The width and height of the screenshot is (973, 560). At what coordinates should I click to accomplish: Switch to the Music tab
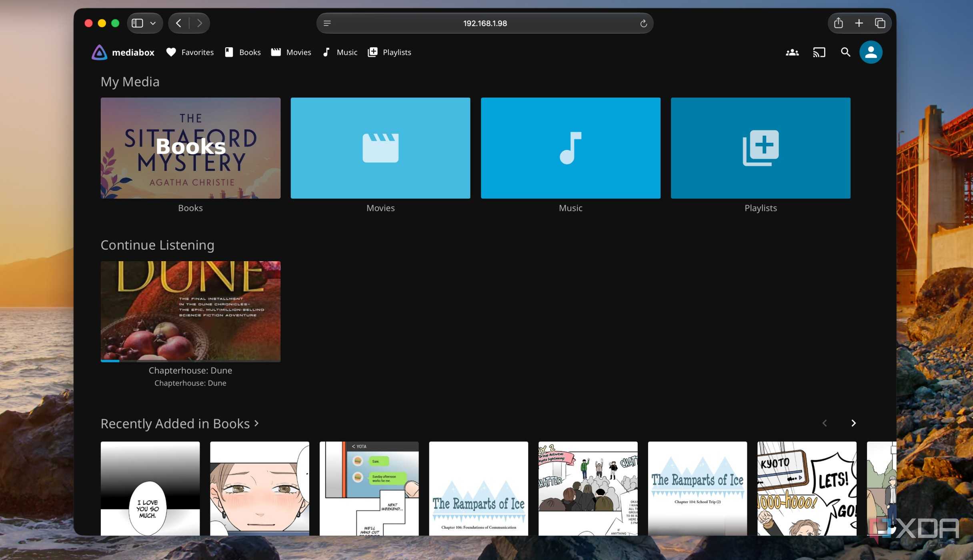point(340,52)
